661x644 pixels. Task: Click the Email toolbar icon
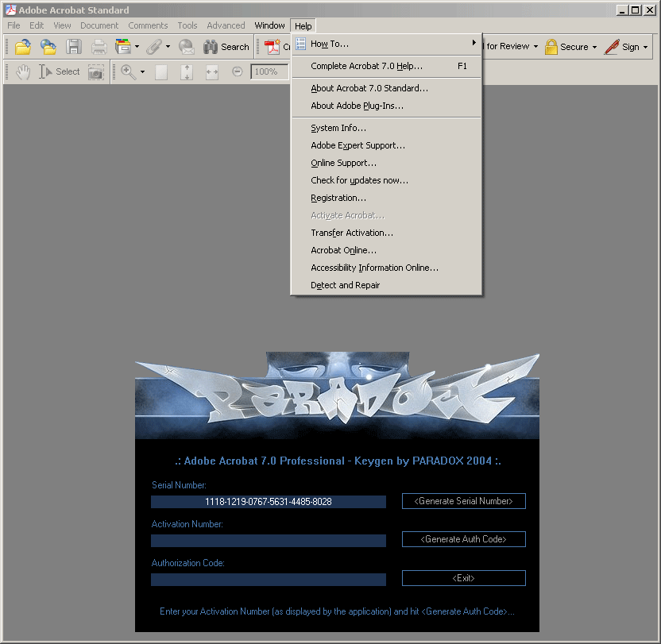(x=187, y=47)
